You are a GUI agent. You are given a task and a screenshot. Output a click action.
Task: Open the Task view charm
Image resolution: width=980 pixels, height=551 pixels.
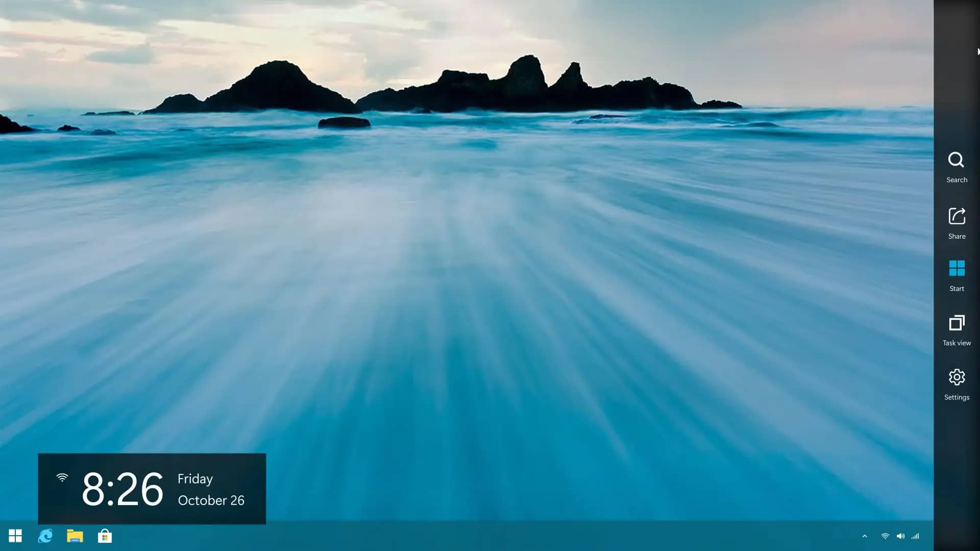(957, 330)
